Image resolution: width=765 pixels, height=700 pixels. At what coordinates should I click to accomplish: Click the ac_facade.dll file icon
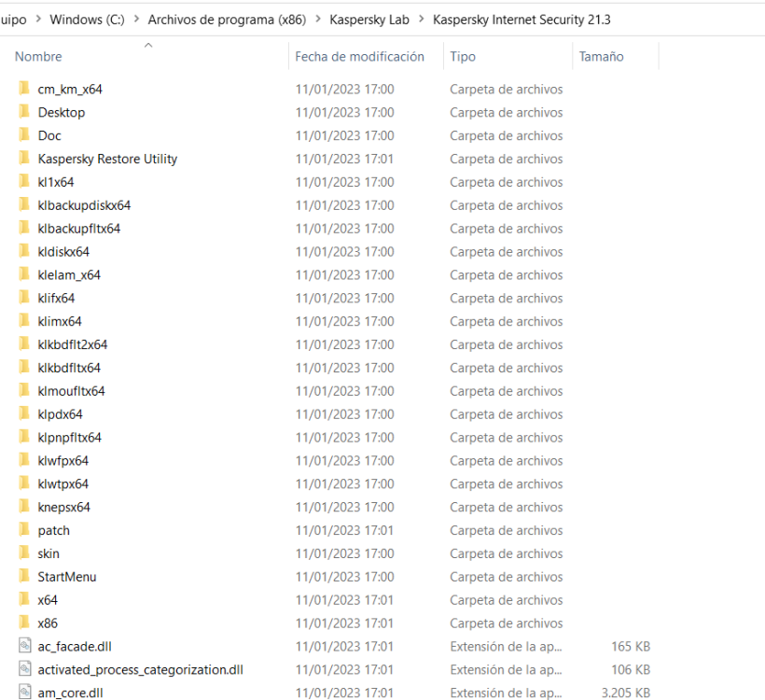(25, 646)
